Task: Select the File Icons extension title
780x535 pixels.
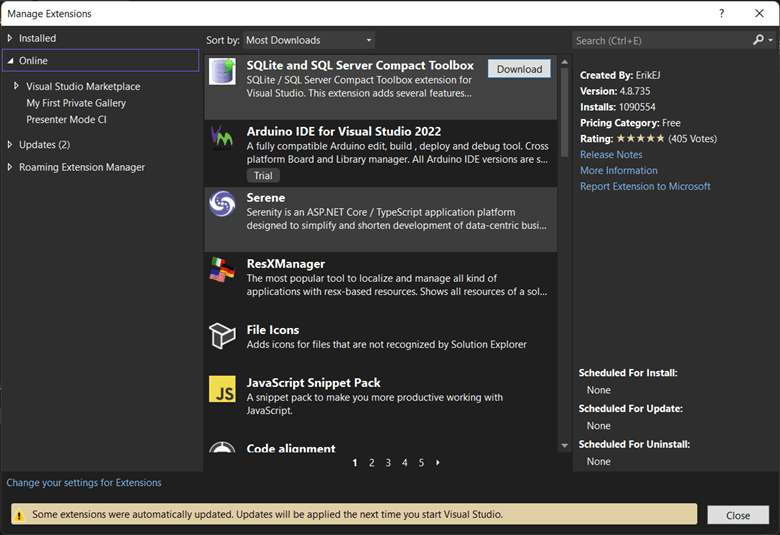Action: click(x=273, y=330)
